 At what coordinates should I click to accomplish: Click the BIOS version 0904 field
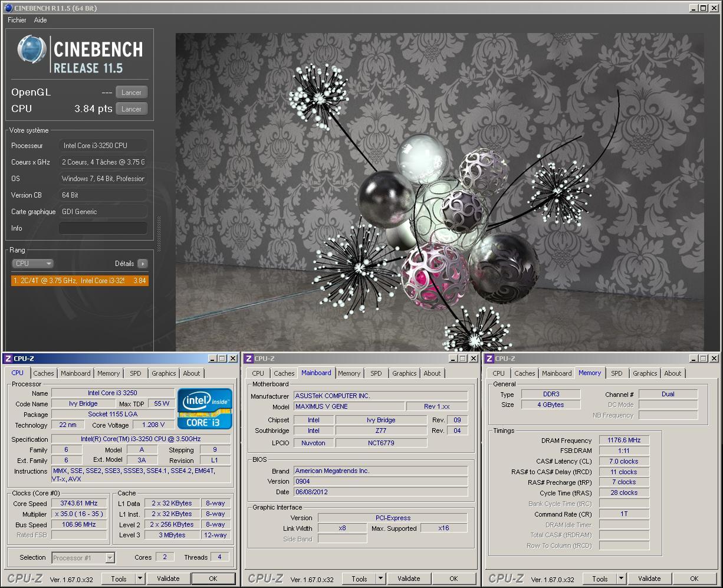[380, 481]
